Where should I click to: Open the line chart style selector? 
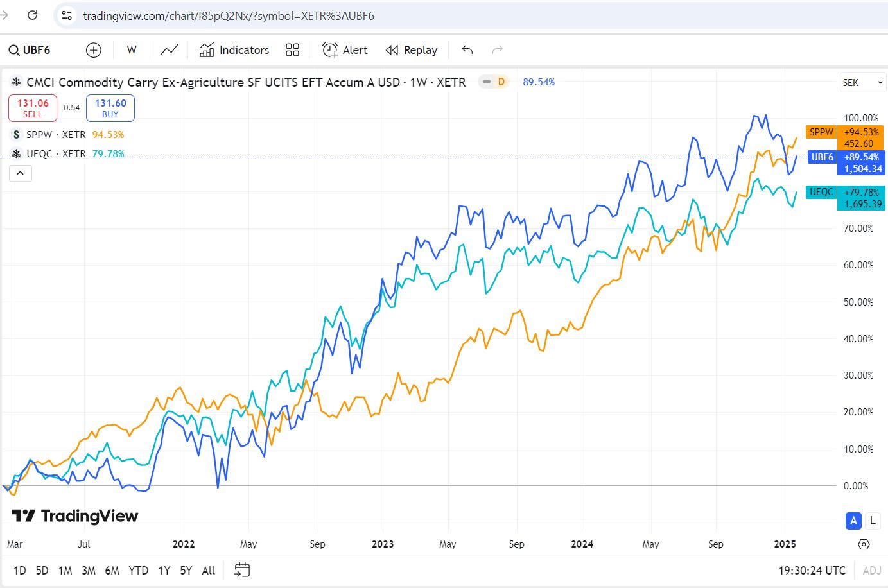(x=170, y=50)
